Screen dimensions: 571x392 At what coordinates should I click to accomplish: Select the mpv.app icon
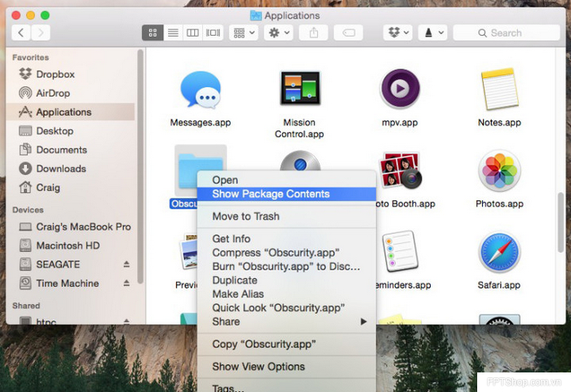(400, 89)
